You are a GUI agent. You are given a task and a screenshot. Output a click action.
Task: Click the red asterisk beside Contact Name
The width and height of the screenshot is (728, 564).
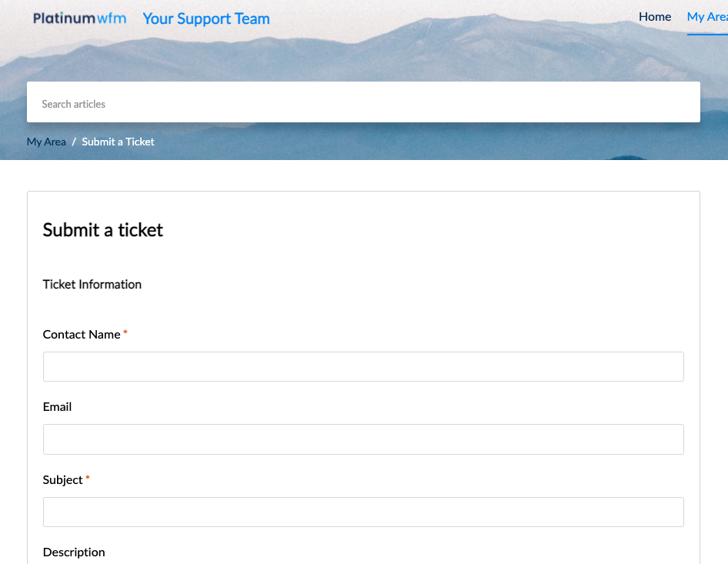pyautogui.click(x=125, y=332)
